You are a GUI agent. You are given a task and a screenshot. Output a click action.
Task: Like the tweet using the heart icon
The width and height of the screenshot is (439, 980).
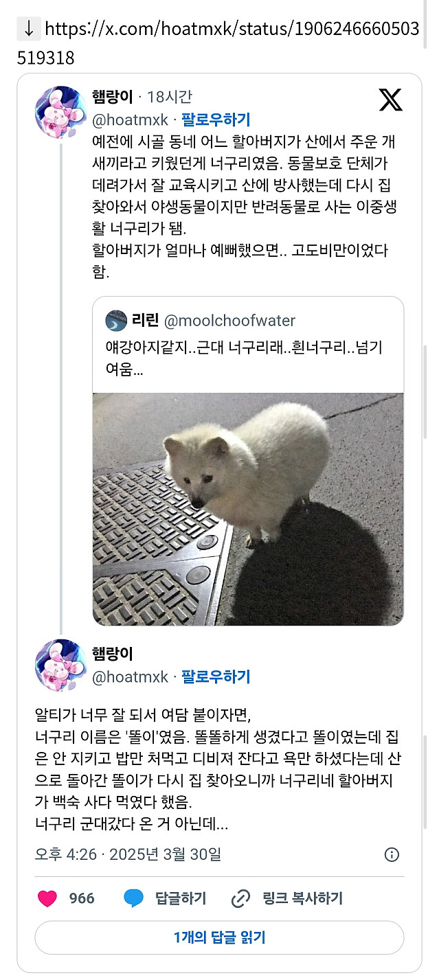(47, 897)
